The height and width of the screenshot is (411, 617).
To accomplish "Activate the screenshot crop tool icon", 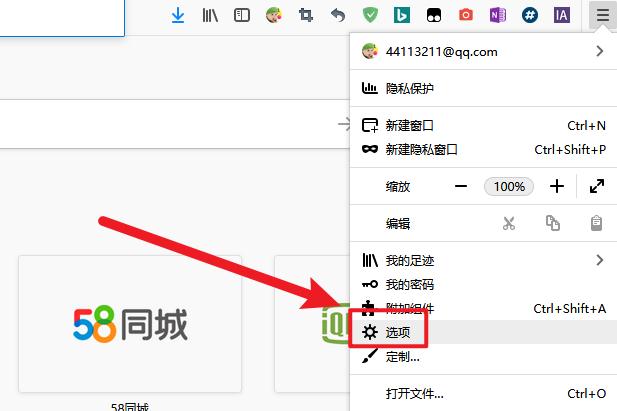I will [306, 16].
